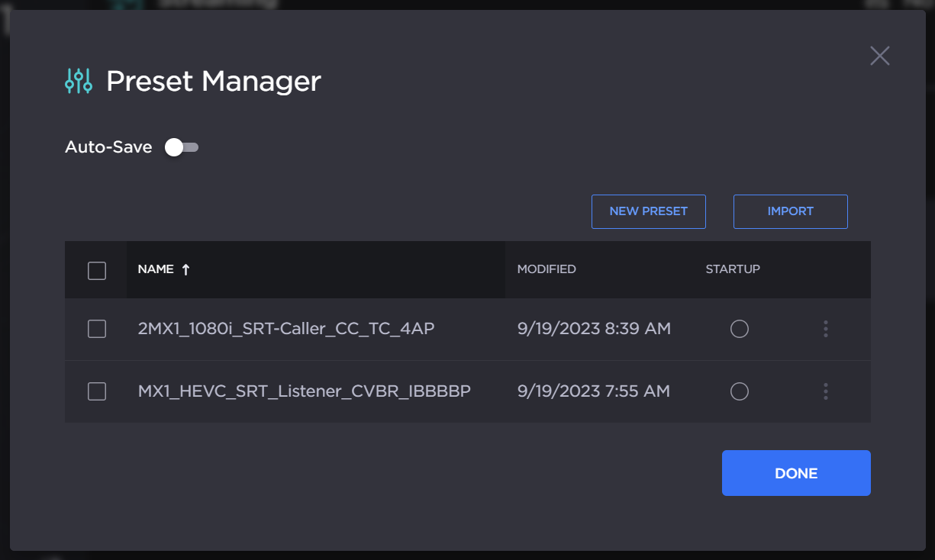The image size is (935, 560).
Task: Select checkbox for 2MX1_1080i_SRT-Caller_CC_TC_4AP preset
Action: click(97, 329)
